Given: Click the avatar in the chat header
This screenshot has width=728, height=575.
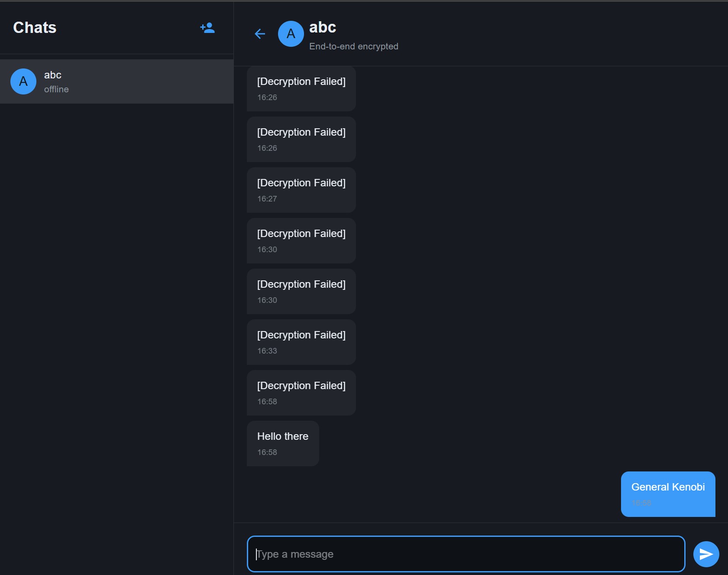Looking at the screenshot, I should [x=291, y=34].
